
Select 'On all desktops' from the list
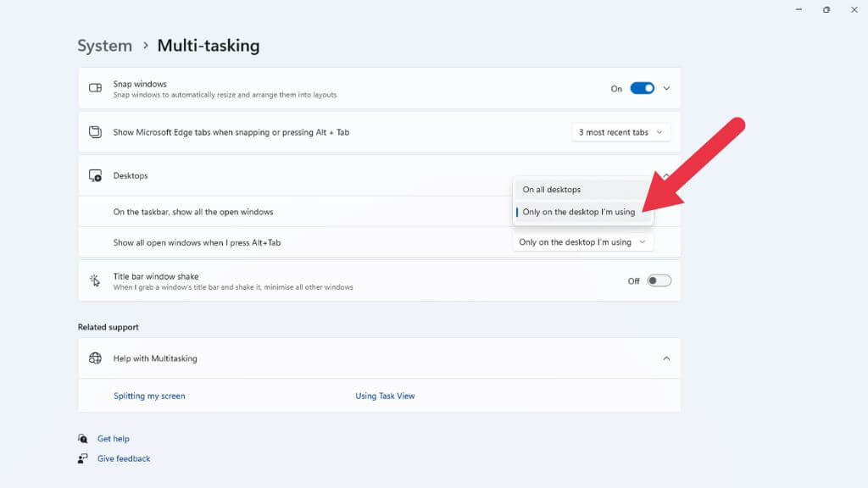click(x=552, y=190)
